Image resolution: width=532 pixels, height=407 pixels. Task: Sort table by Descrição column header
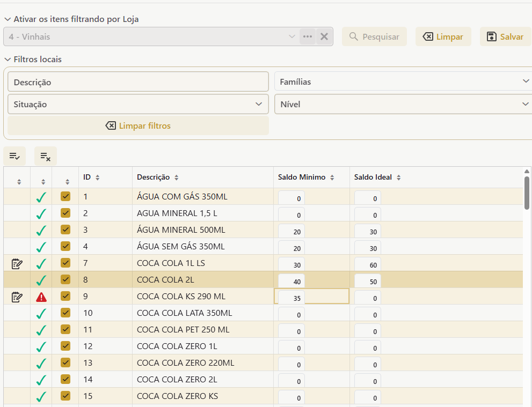[x=154, y=177]
